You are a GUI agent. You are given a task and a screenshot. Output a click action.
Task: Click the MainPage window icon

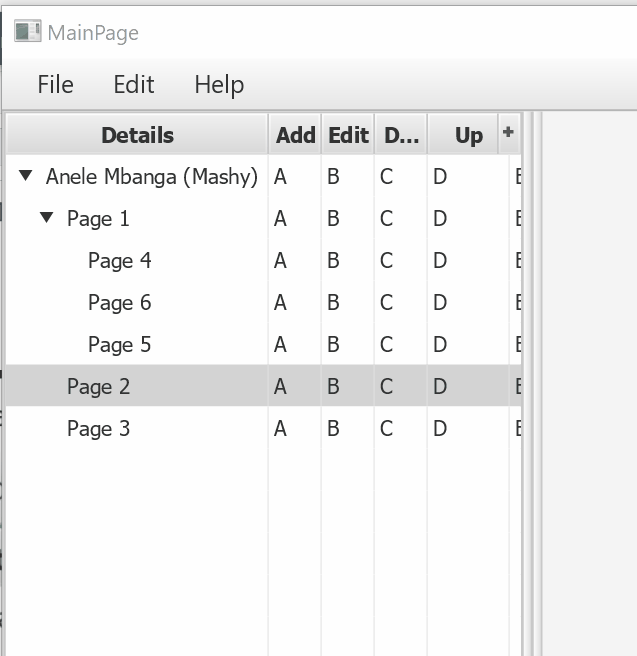tap(28, 32)
